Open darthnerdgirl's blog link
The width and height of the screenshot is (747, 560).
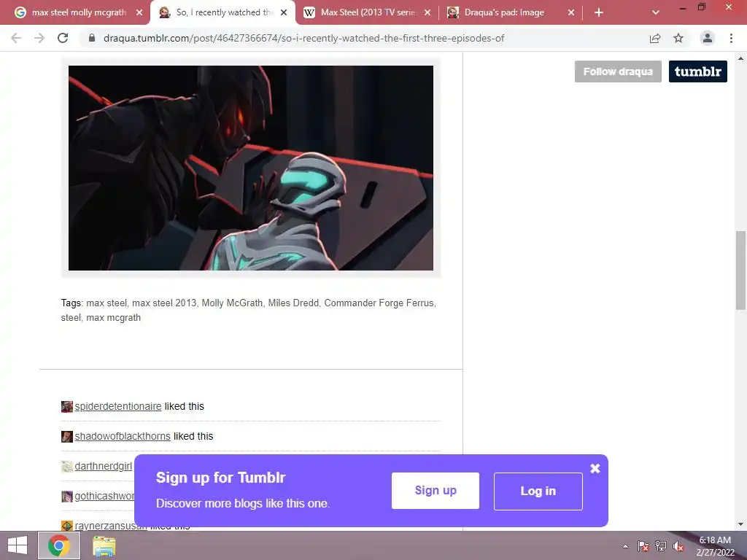tap(104, 466)
